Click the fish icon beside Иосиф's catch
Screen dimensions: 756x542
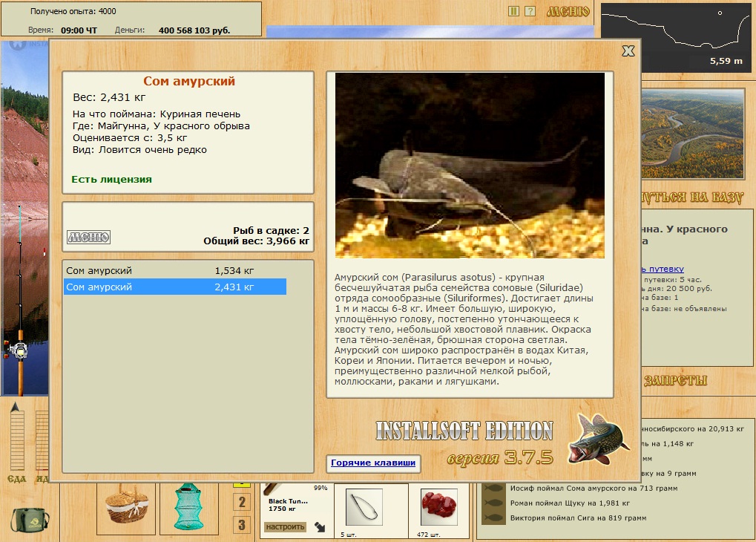coord(493,489)
